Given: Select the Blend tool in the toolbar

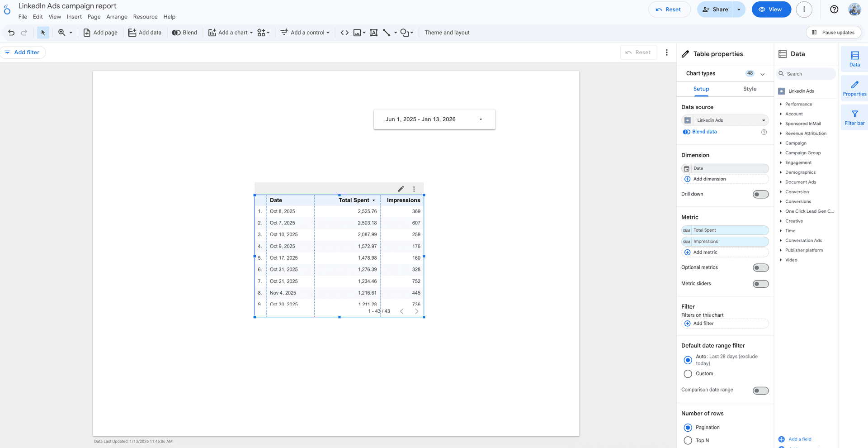Looking at the screenshot, I should point(184,32).
